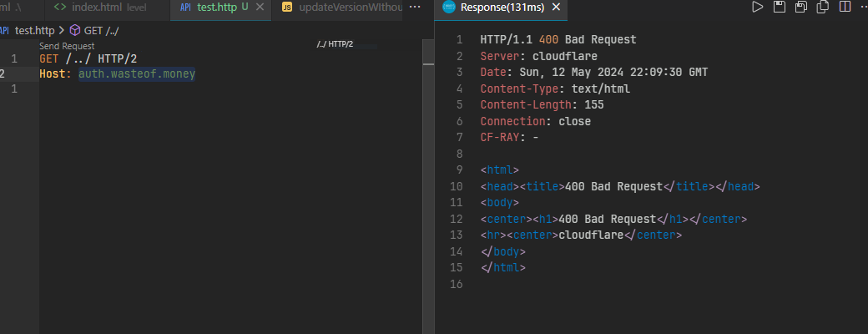Click the Split editor right icon

click(x=844, y=8)
